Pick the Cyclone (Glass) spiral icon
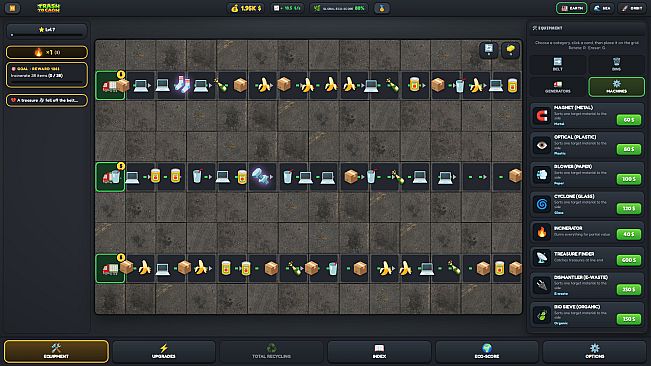 point(542,204)
